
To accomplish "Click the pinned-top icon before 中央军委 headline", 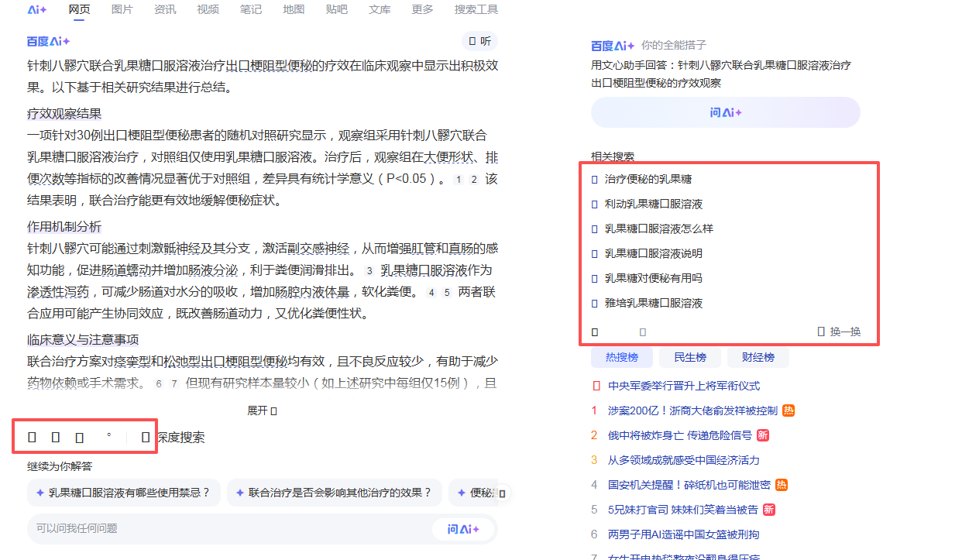I will [x=596, y=386].
